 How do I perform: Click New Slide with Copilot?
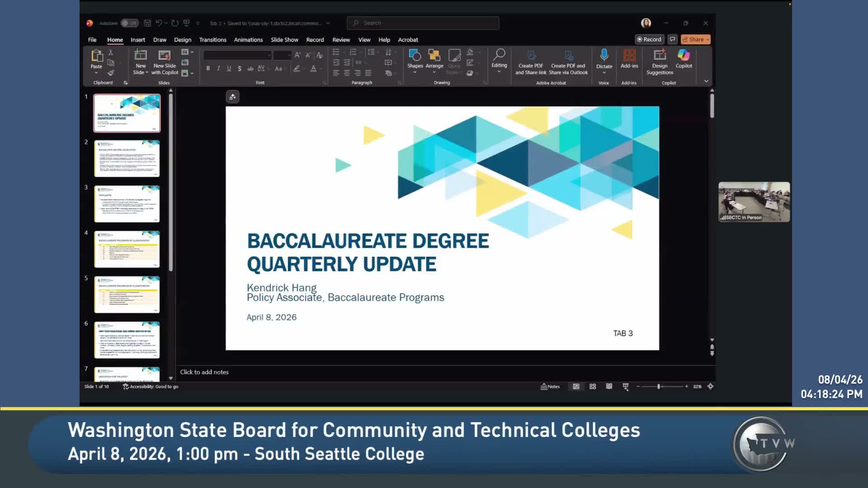[165, 62]
